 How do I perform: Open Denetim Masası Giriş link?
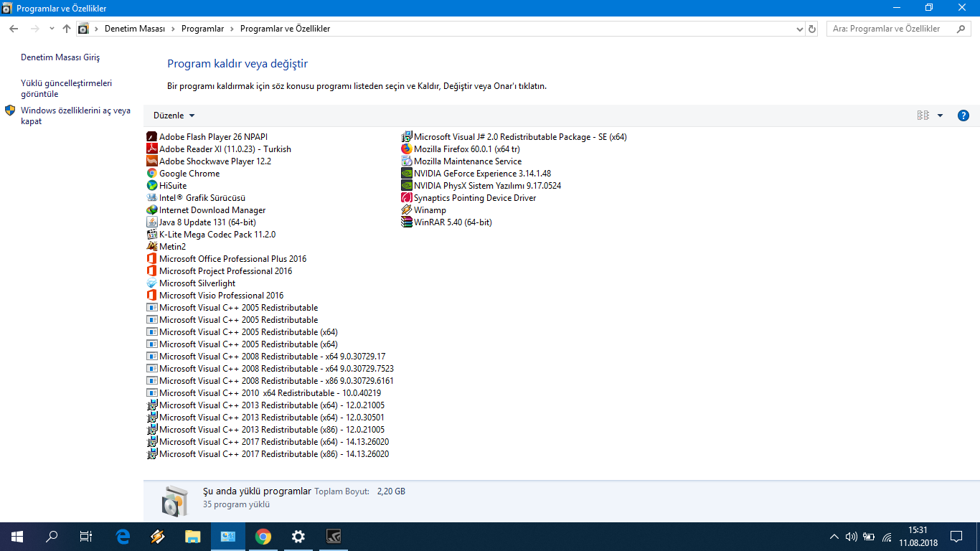60,57
